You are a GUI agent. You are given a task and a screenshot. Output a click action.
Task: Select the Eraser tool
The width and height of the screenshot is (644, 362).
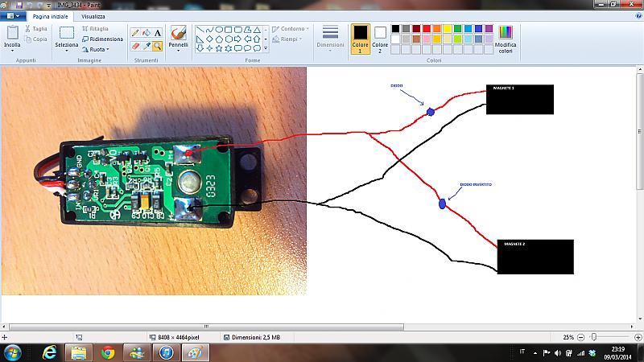(x=135, y=46)
